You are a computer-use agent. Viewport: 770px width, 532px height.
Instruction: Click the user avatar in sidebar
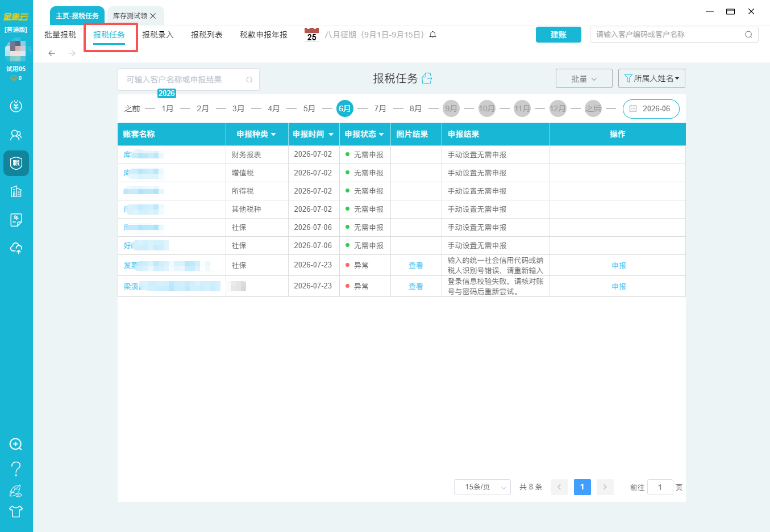tap(16, 50)
